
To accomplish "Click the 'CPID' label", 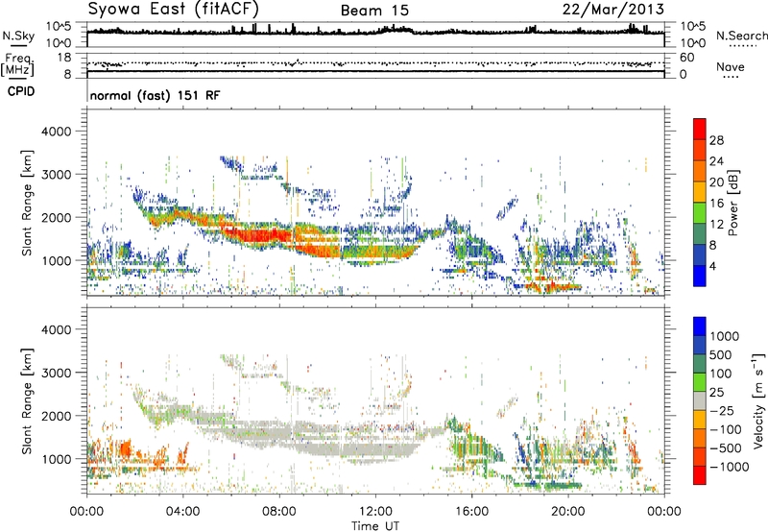I will [21, 91].
